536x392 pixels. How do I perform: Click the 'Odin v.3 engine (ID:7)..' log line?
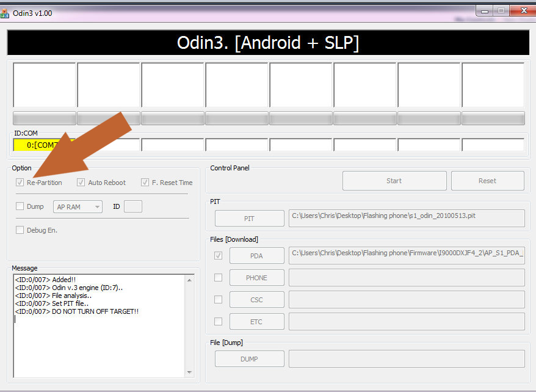pyautogui.click(x=69, y=288)
